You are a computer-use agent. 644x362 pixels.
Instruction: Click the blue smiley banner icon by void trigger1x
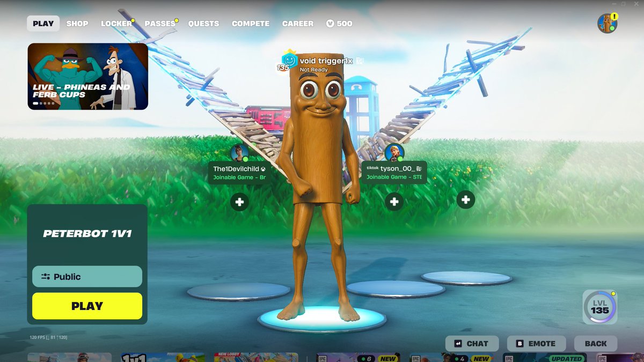pyautogui.click(x=289, y=60)
